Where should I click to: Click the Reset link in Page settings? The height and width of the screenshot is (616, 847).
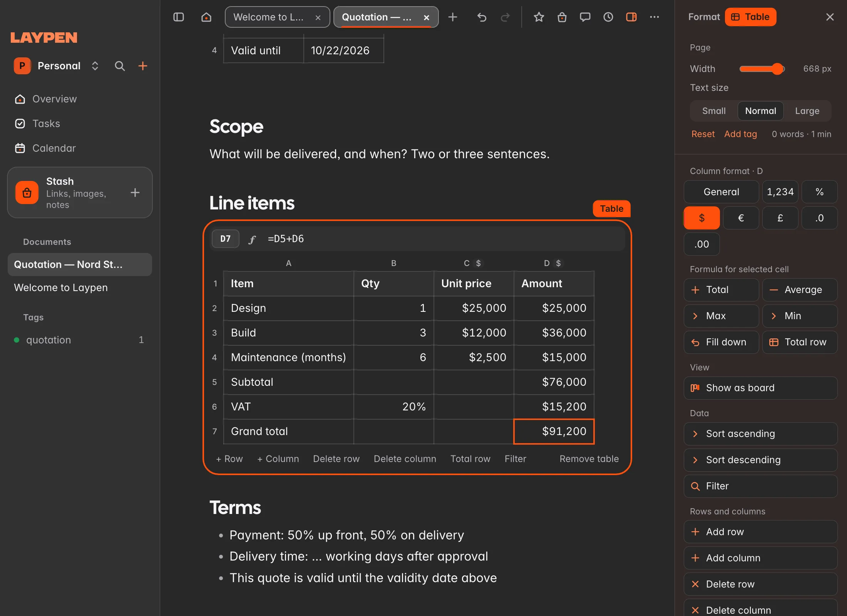coord(703,134)
